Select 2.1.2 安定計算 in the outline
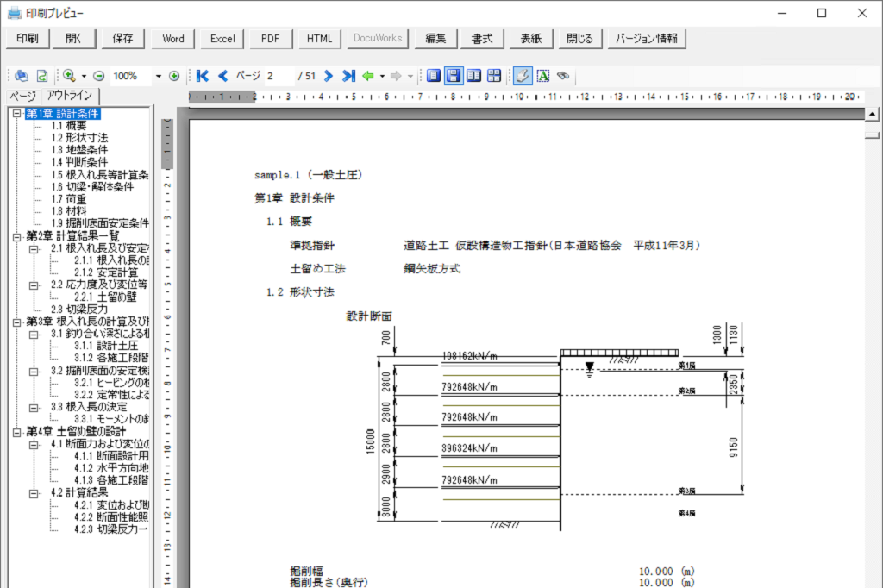This screenshot has width=883, height=588. (x=106, y=272)
